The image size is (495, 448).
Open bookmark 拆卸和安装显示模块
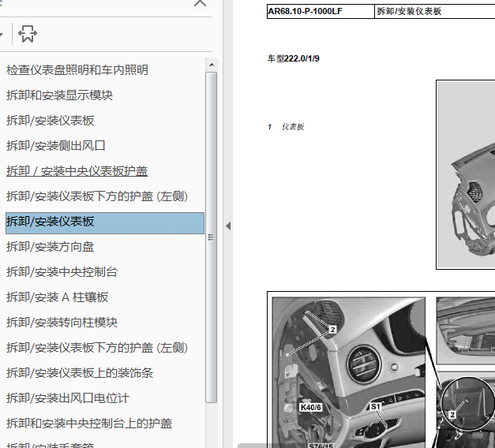click(60, 95)
